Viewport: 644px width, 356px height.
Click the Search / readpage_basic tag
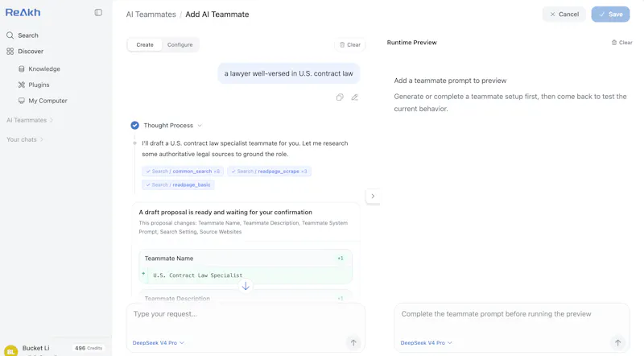click(178, 185)
